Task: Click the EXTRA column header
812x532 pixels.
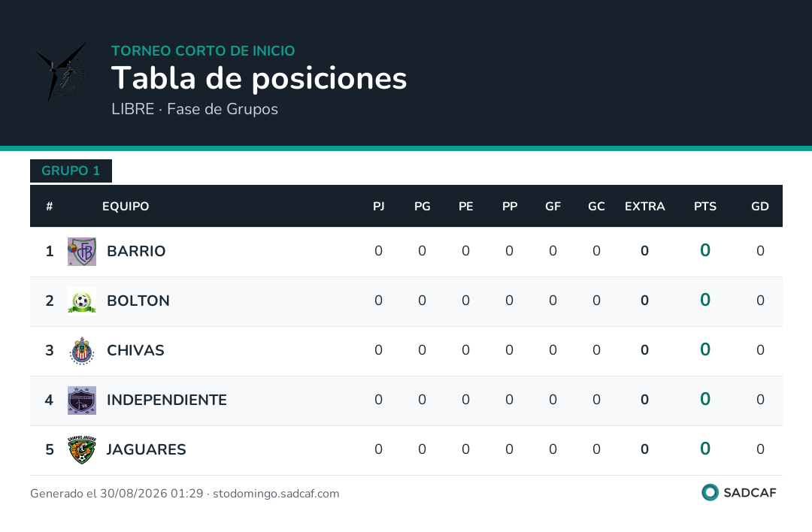Action: (645, 207)
